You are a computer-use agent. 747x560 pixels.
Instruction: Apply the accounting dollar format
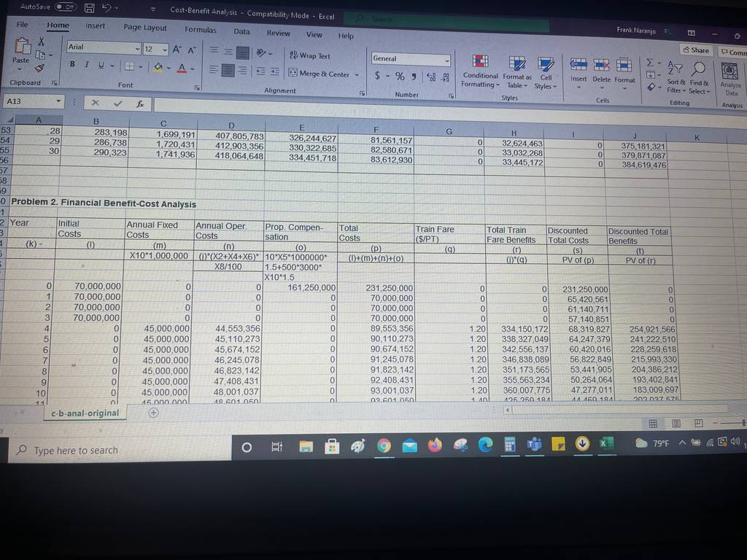click(377, 76)
